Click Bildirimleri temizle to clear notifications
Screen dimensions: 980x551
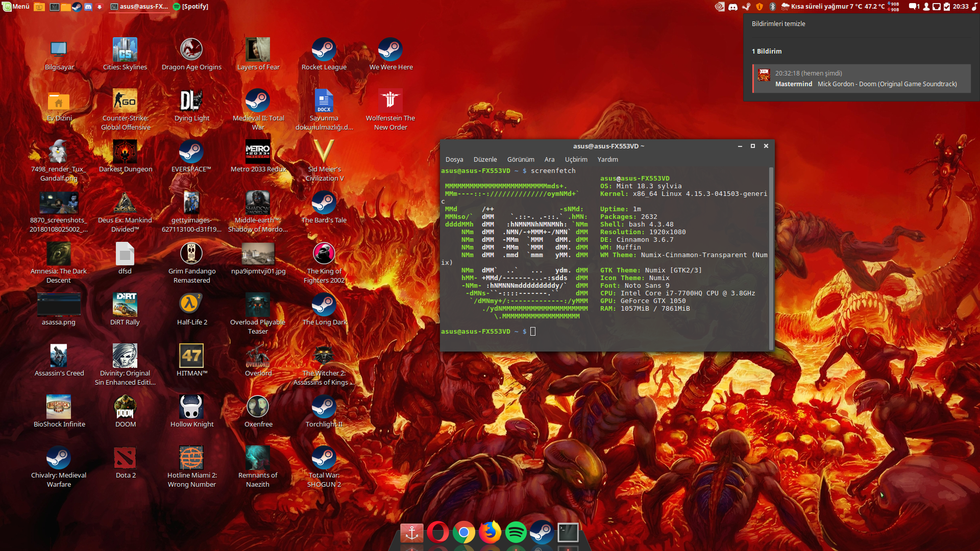[778, 24]
